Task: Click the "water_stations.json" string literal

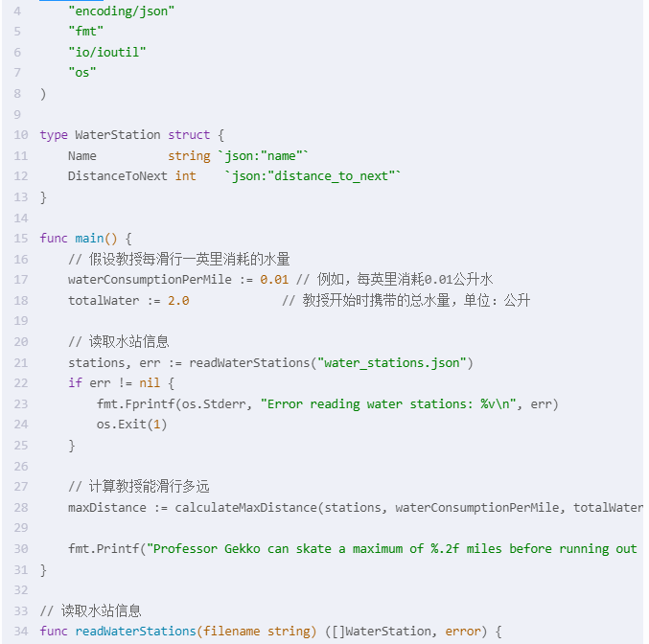Action: click(x=392, y=362)
